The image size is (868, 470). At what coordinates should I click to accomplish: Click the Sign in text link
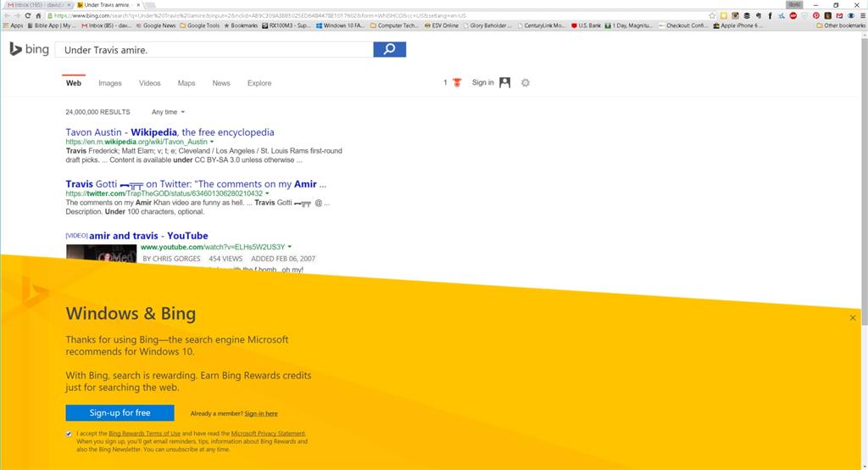tap(482, 82)
